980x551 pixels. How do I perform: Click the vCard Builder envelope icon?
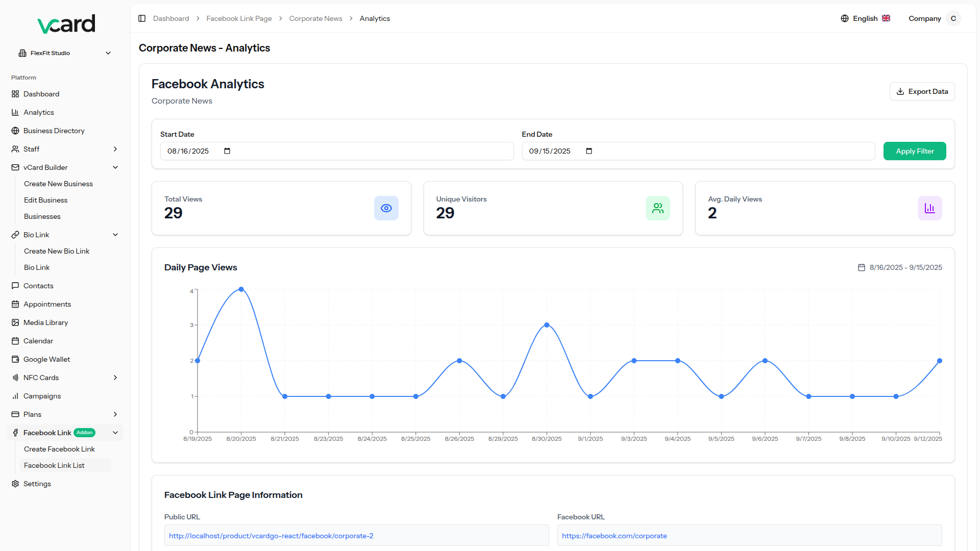pos(15,167)
